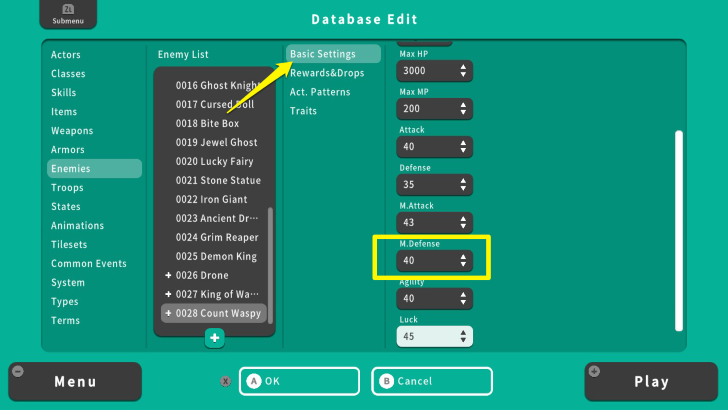Click the Cancel button

(x=432, y=381)
